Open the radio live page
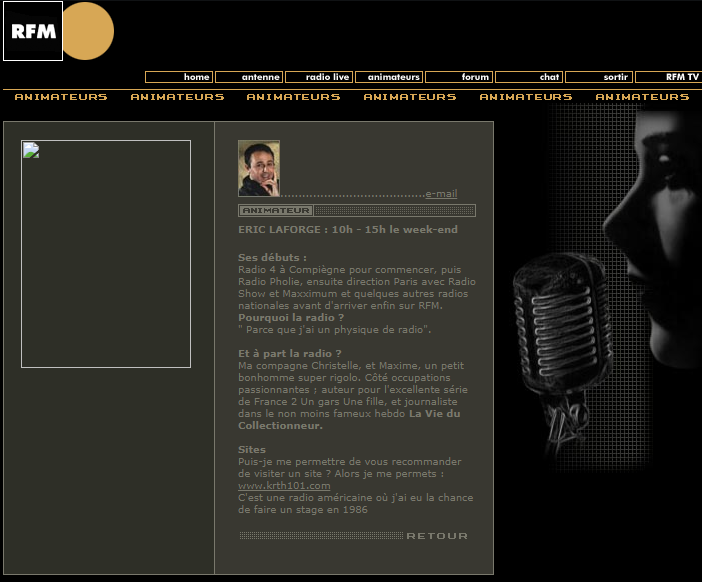702x582 pixels. click(319, 77)
